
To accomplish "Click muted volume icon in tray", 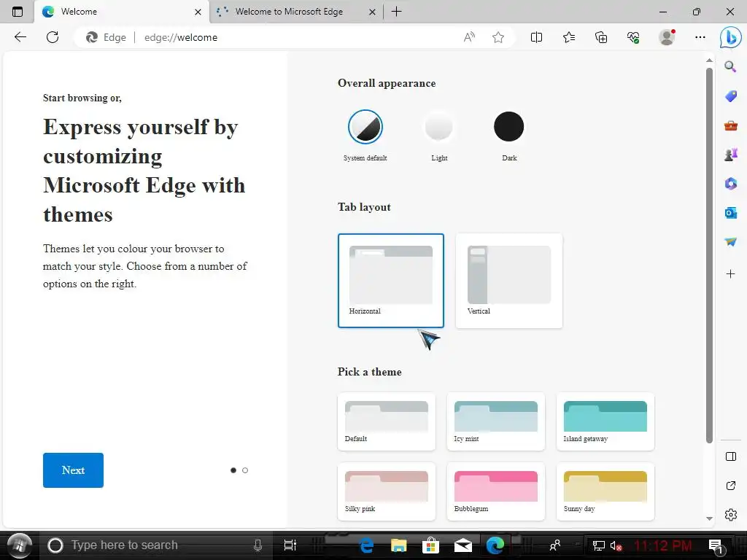I will click(x=616, y=545).
